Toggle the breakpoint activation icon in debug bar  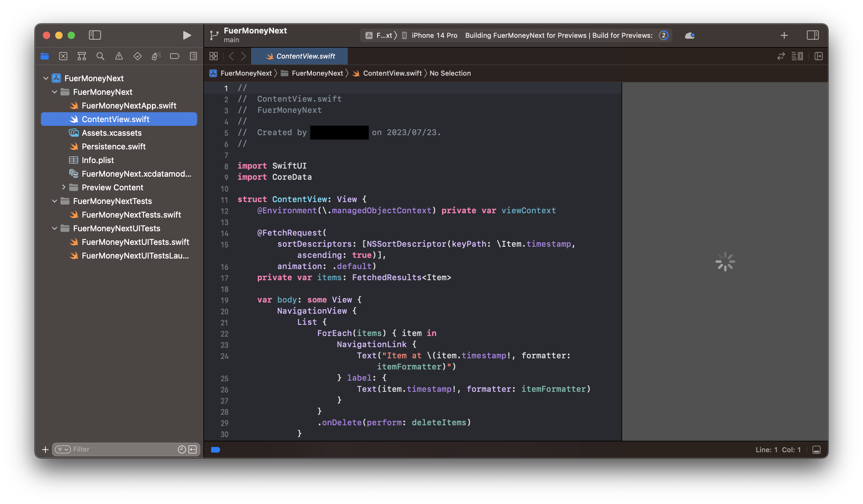(215, 449)
